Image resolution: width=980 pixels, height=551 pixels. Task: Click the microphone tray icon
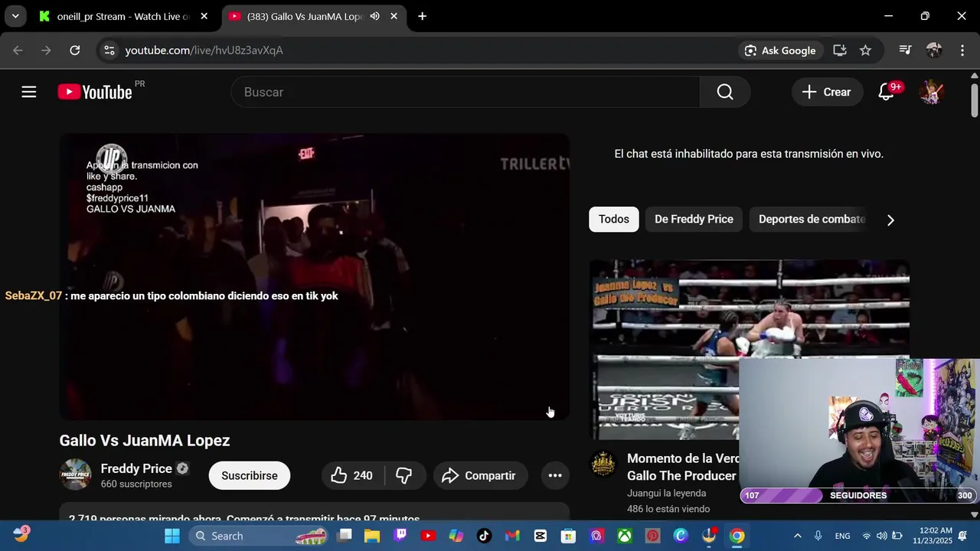click(x=818, y=536)
